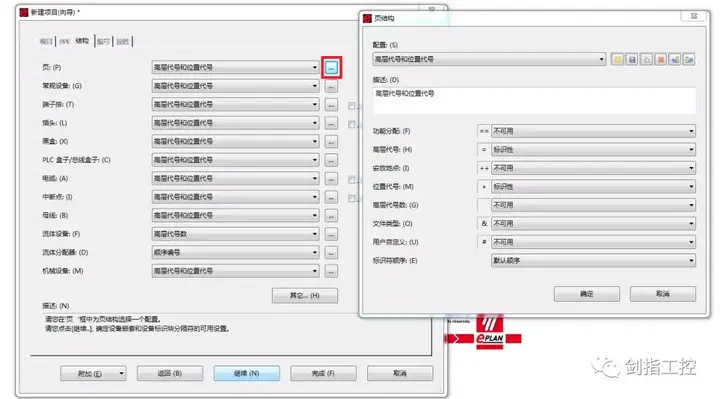Expand the 用户自定义 (U) dropdown
The image size is (720, 399).
coord(593,242)
